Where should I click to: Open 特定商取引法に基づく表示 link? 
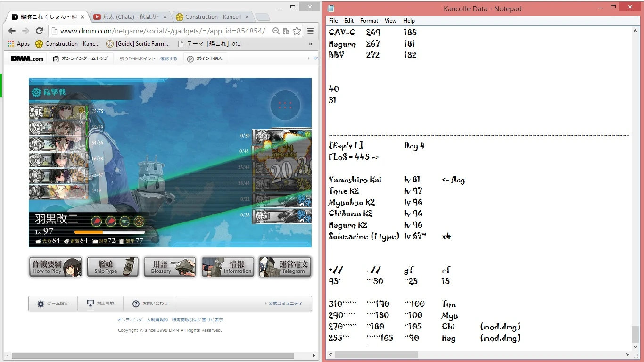pyautogui.click(x=197, y=320)
